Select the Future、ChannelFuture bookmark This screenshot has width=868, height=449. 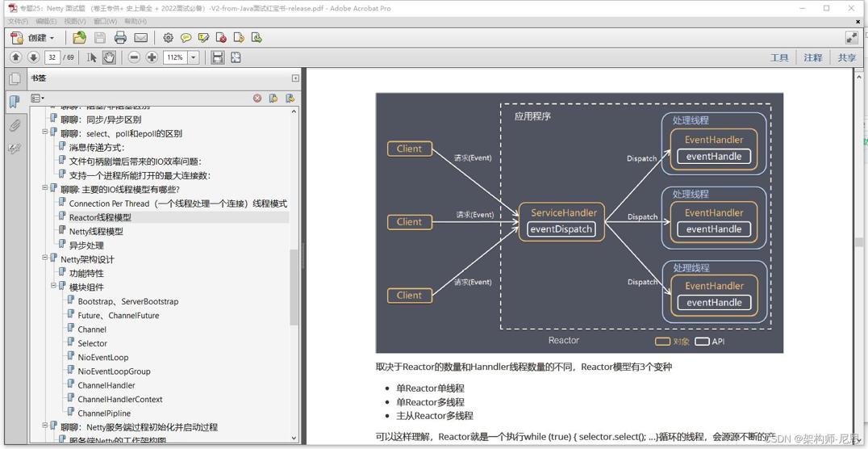pos(118,316)
